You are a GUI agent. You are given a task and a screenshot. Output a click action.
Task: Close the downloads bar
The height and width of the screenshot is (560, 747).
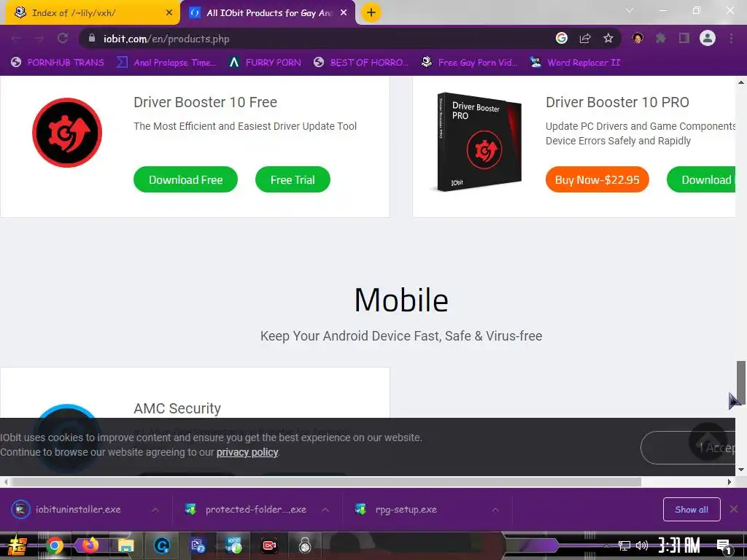click(734, 509)
